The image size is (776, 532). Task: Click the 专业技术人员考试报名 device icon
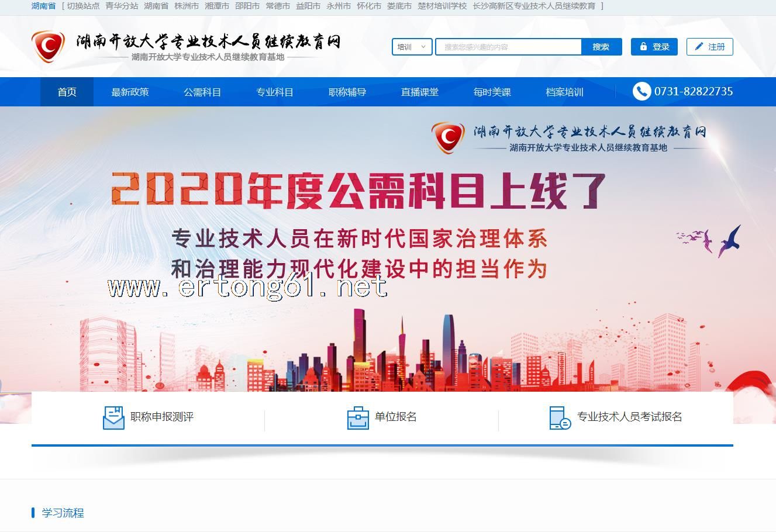click(560, 417)
